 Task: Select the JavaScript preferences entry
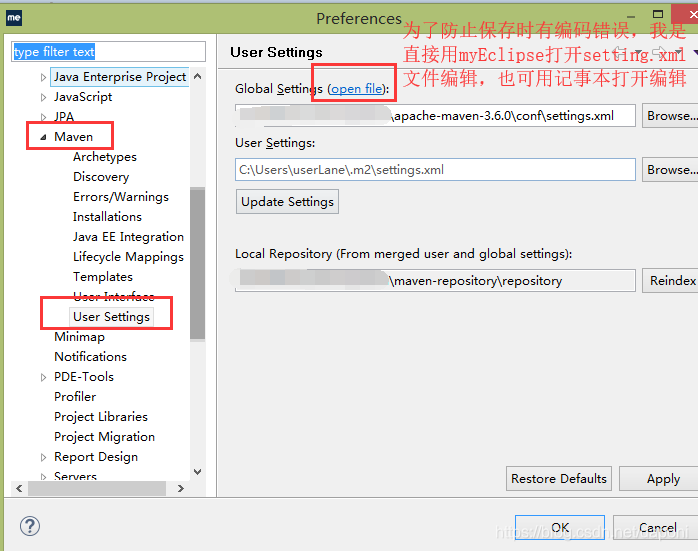point(83,97)
